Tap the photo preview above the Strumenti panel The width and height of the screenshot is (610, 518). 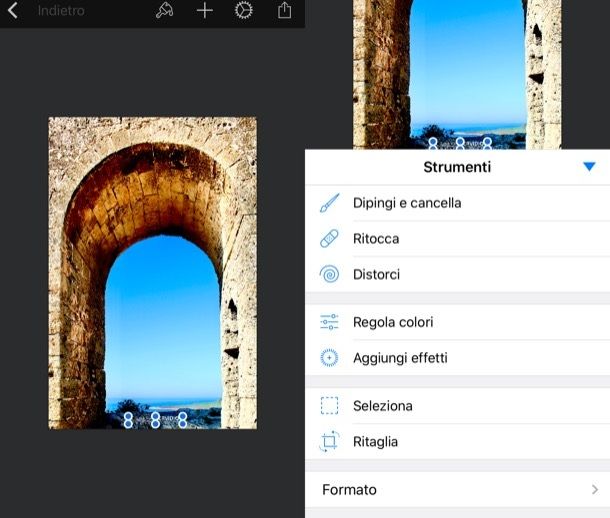point(457,74)
